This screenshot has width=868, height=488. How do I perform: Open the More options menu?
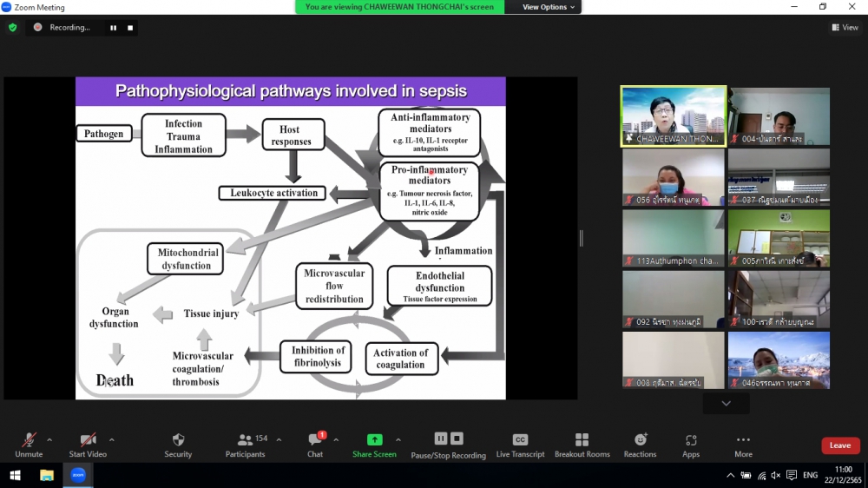(743, 440)
